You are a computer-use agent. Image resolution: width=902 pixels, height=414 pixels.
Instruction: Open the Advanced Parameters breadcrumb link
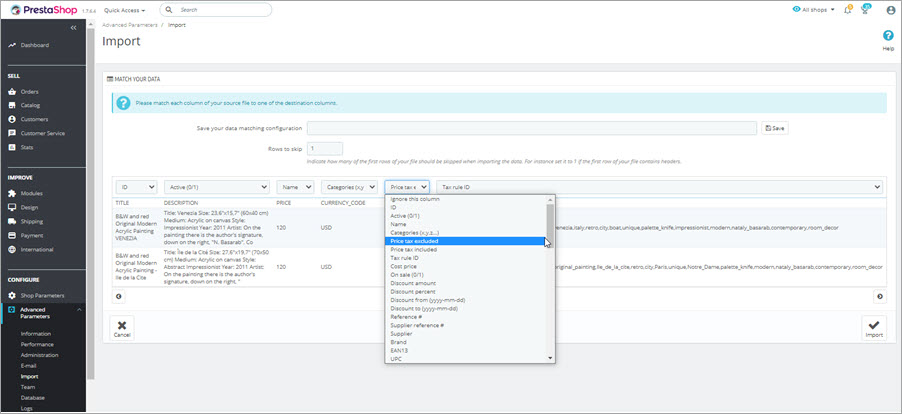(x=130, y=25)
